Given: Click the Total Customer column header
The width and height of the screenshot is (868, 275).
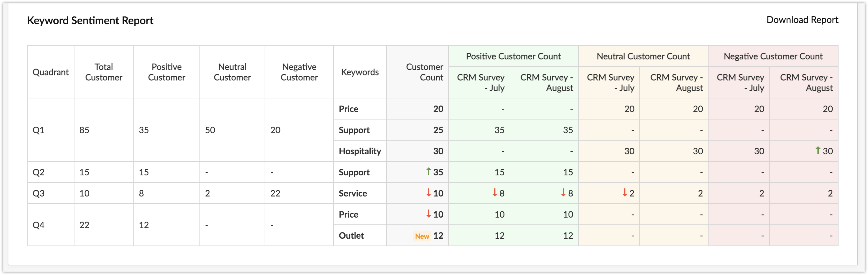Looking at the screenshot, I should click(x=103, y=72).
